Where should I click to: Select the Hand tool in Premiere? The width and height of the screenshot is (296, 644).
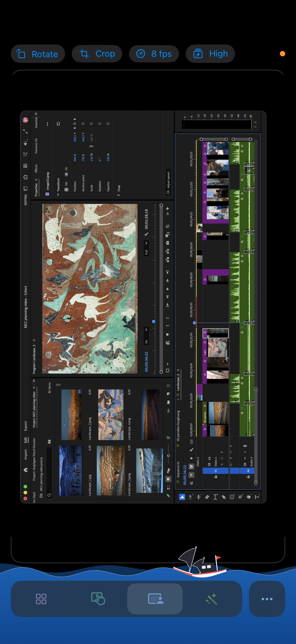pyautogui.click(x=249, y=497)
